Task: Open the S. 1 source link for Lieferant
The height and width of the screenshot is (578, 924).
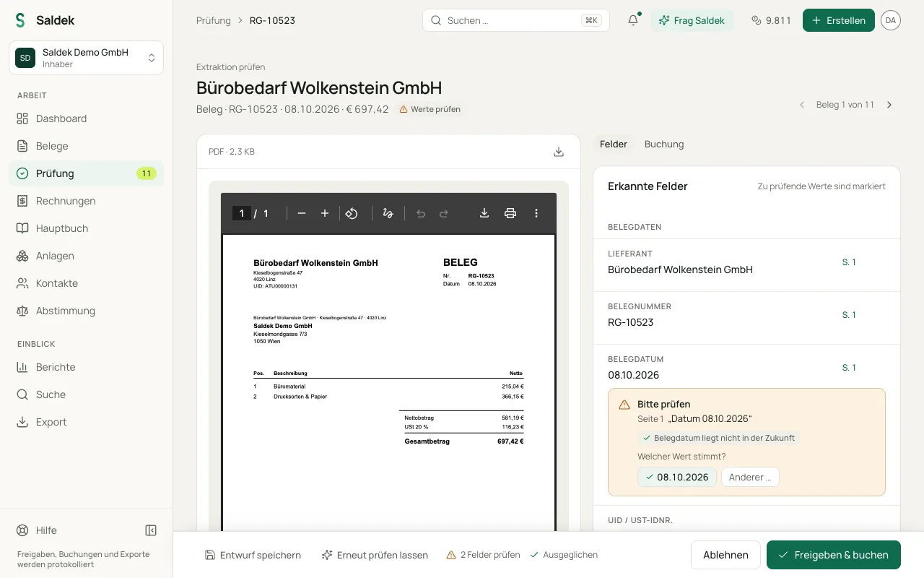Action: coord(849,262)
